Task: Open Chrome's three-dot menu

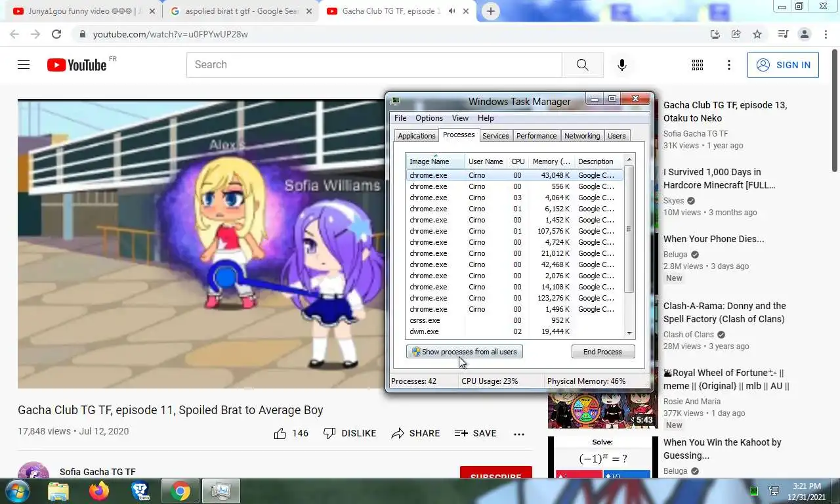Action: coord(826,34)
